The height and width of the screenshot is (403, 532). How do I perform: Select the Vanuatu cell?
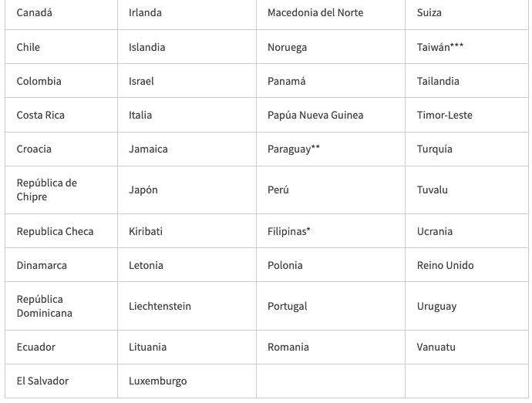coord(436,347)
